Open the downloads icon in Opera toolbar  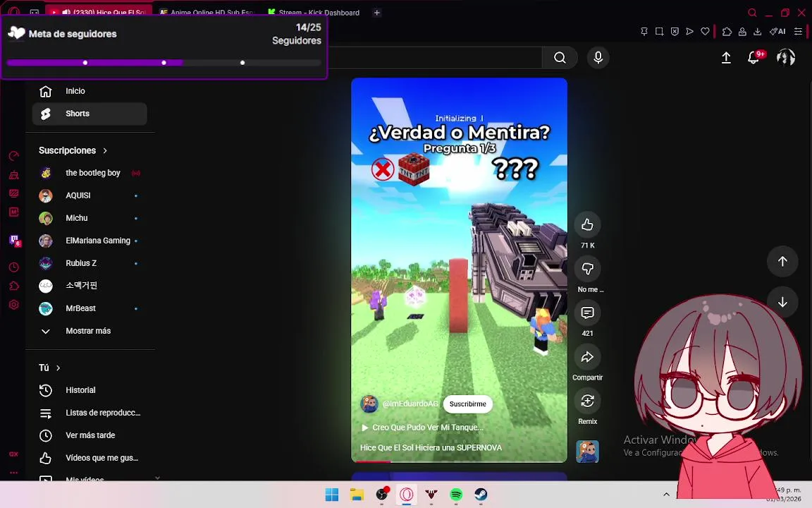(757, 32)
